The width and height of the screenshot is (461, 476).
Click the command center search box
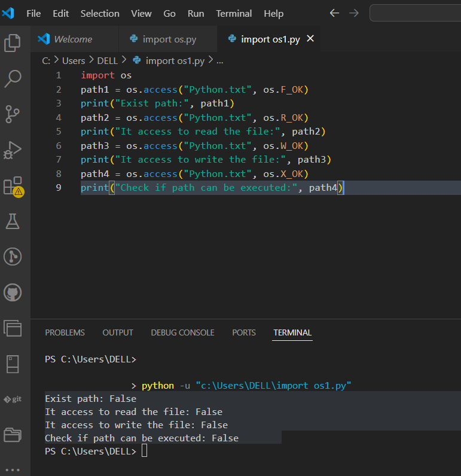tap(416, 13)
